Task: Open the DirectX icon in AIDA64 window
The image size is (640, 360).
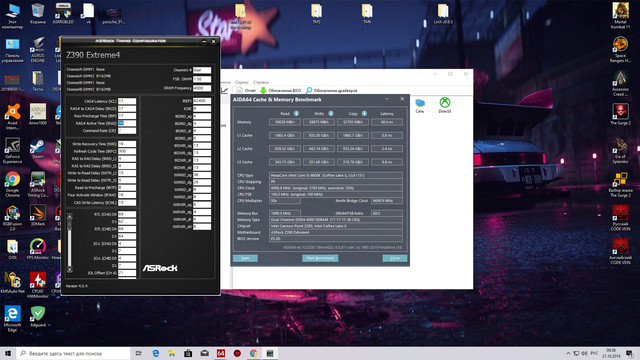Action: click(x=445, y=105)
